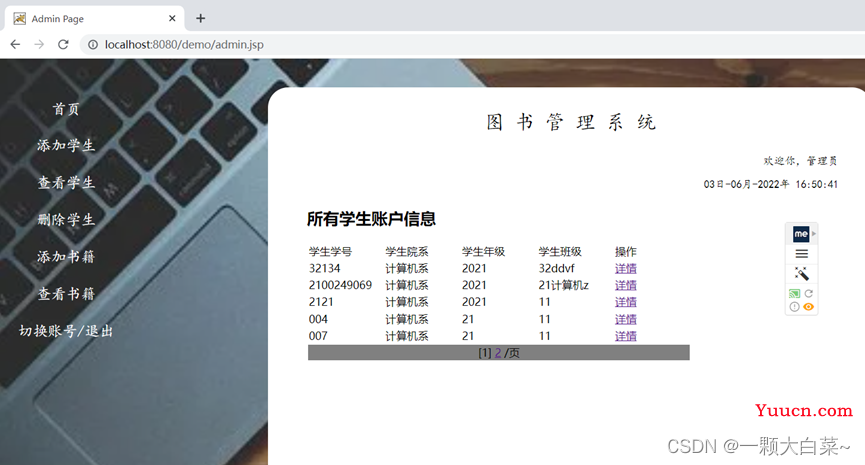Select the magic wand tool icon
The image size is (865, 465).
click(x=802, y=273)
